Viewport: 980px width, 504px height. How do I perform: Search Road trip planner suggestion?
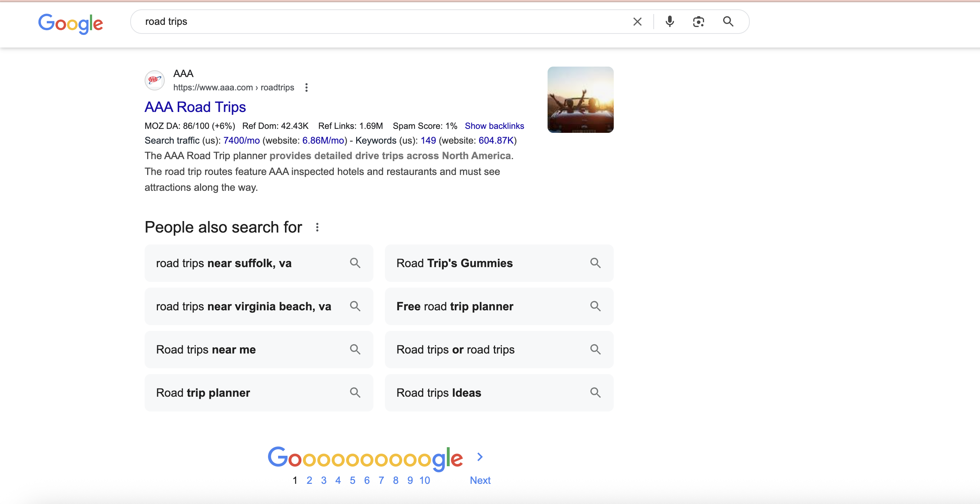point(259,393)
